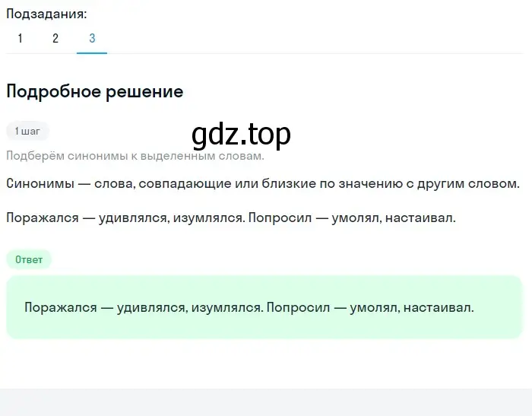532x416 pixels.
Task: Select the active subtask tab 3
Action: [x=92, y=38]
